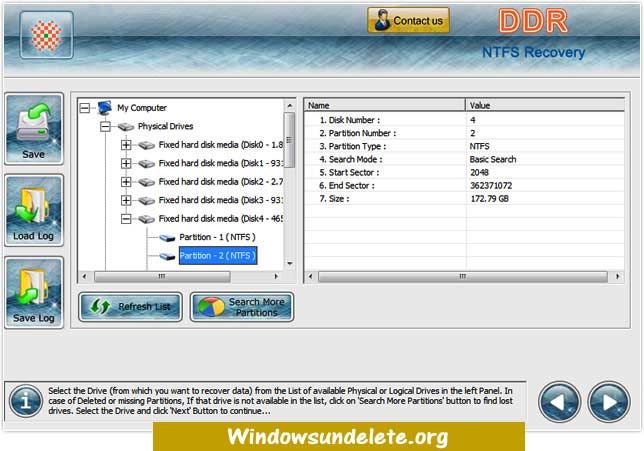Click the Disk2 hard drive icon

146,182
